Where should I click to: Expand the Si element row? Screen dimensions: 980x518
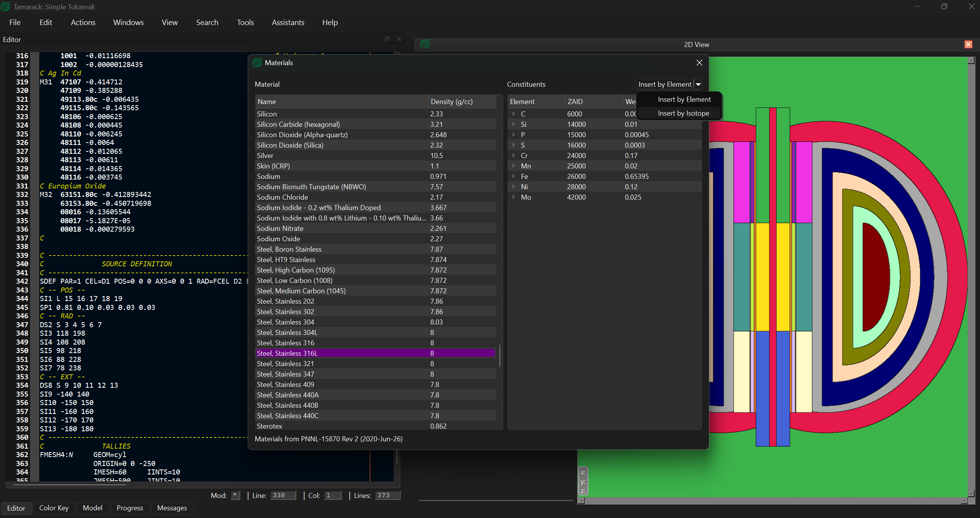click(513, 124)
